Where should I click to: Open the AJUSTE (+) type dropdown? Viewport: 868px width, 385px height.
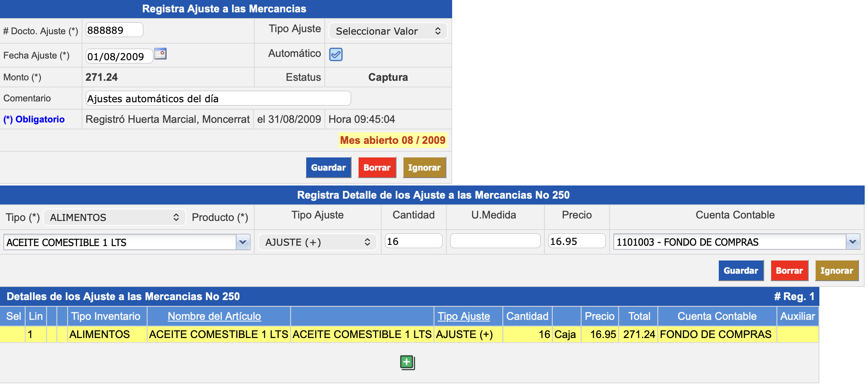[317, 242]
